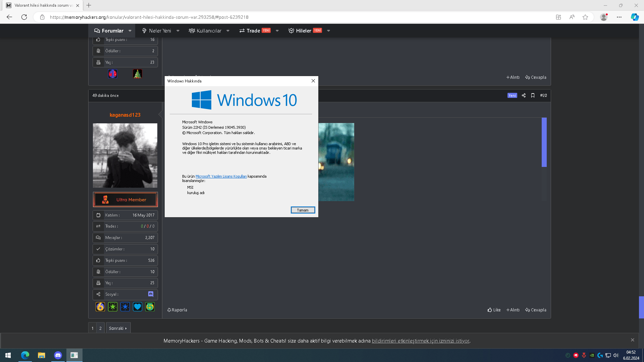Screen dimensions: 644x362
Task: Click the blue heart award badge
Action: click(138, 307)
